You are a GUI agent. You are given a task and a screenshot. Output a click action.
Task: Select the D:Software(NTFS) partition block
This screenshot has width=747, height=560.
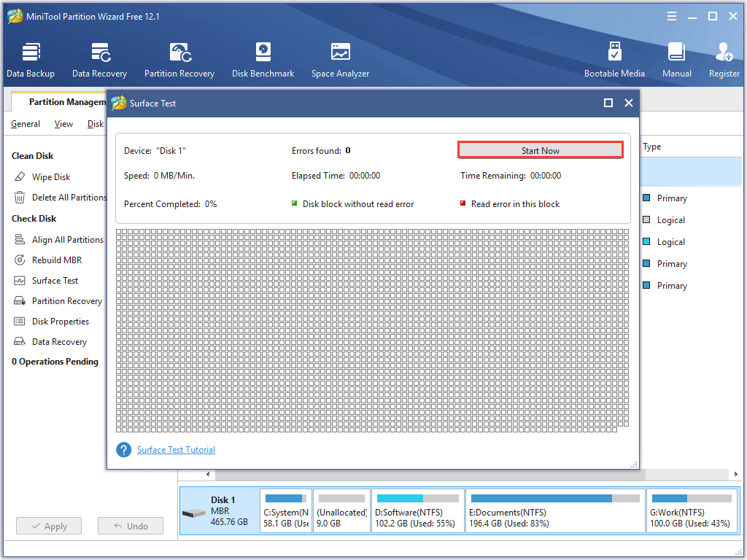[x=418, y=511]
